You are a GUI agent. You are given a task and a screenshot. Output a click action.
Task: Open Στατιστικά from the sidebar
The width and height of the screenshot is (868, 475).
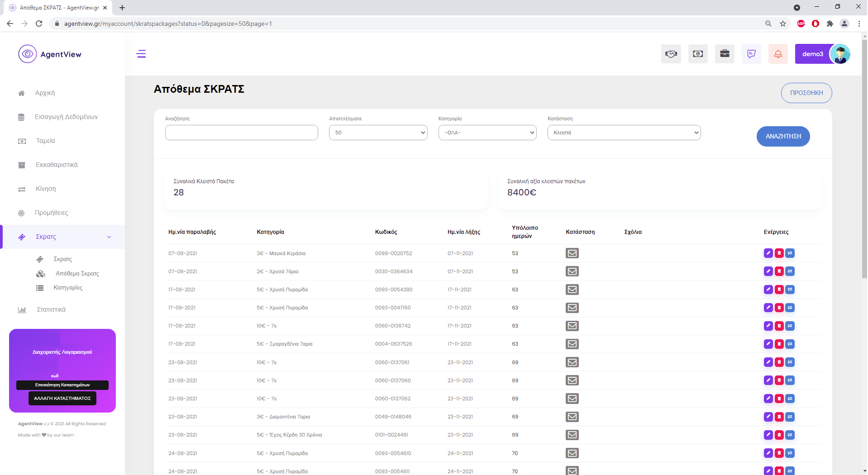tap(51, 310)
